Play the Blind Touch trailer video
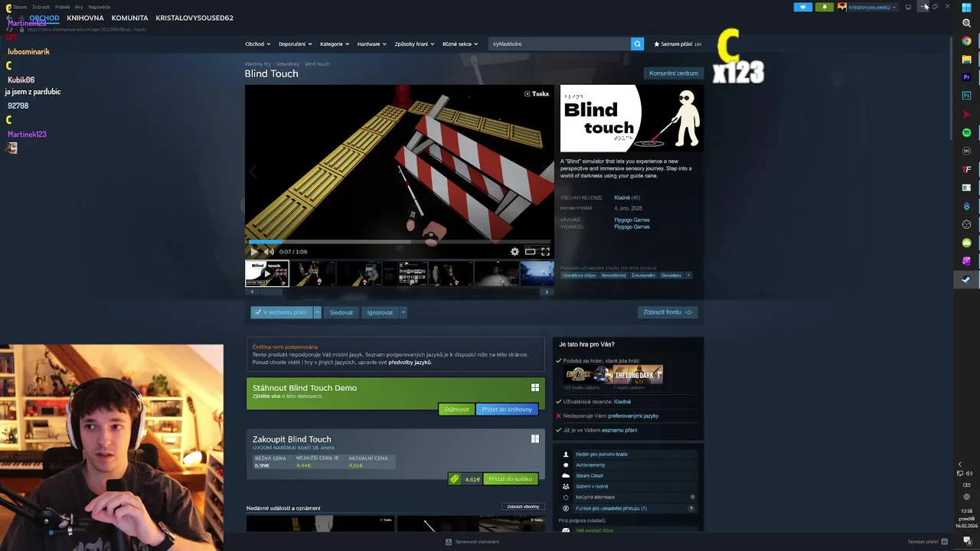The width and height of the screenshot is (980, 551). 254,251
